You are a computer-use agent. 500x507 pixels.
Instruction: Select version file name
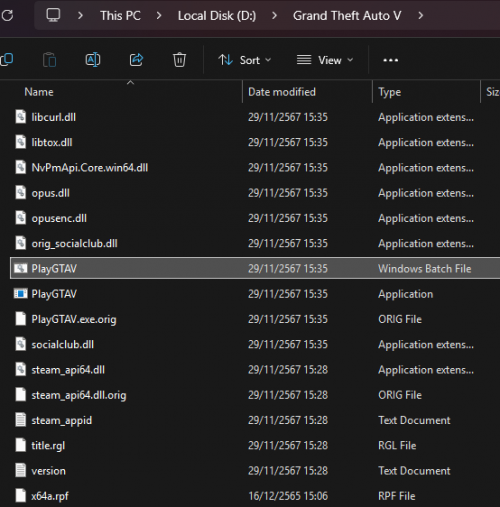tap(48, 471)
